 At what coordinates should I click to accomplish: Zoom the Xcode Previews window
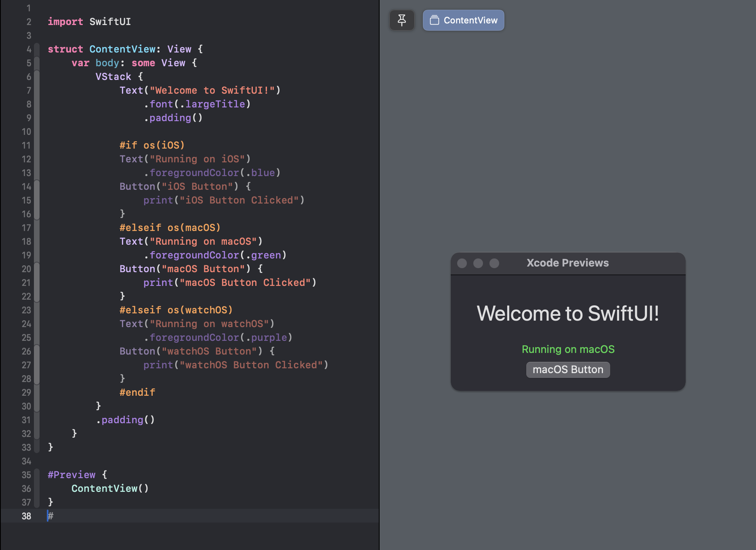(x=494, y=263)
